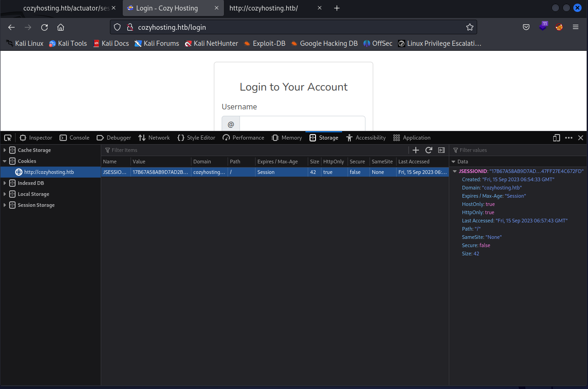The width and height of the screenshot is (588, 389).
Task: Switch to the Network tab in DevTools
Action: click(x=154, y=138)
